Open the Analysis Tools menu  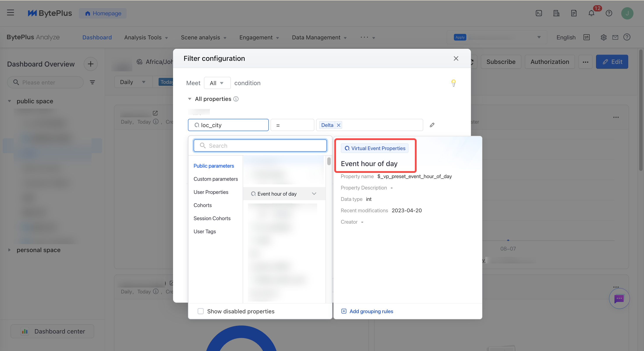coord(146,37)
